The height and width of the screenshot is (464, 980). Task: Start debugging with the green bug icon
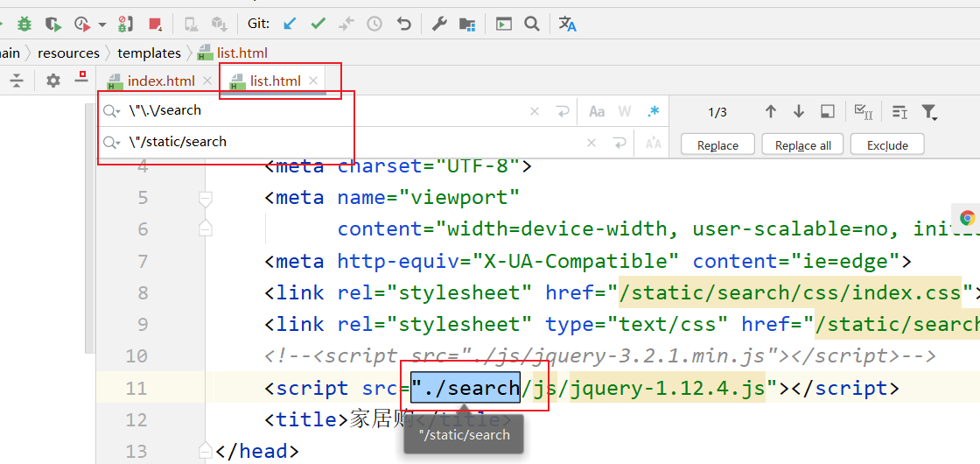[24, 24]
